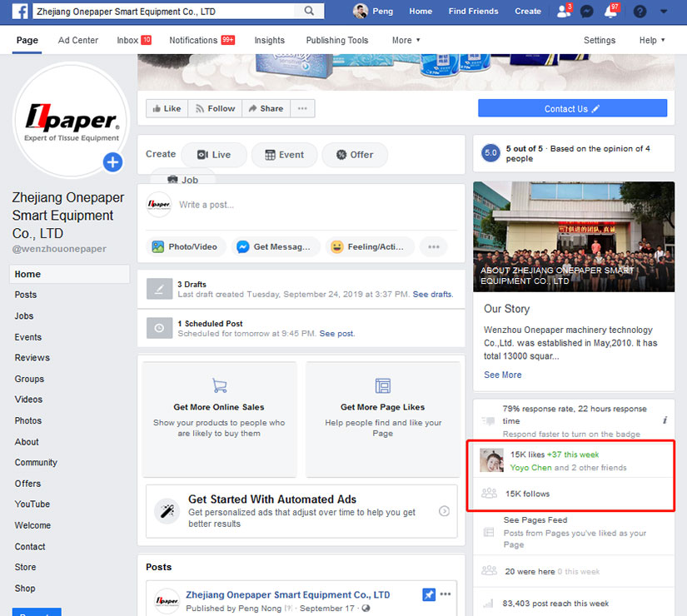Click the Share button
This screenshot has width=687, height=616.
point(266,109)
